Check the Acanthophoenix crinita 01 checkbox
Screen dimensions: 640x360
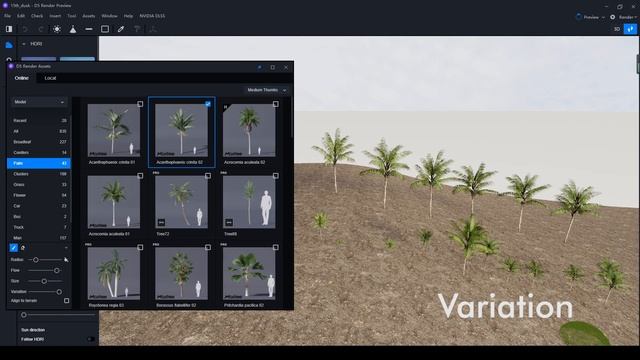[140, 104]
